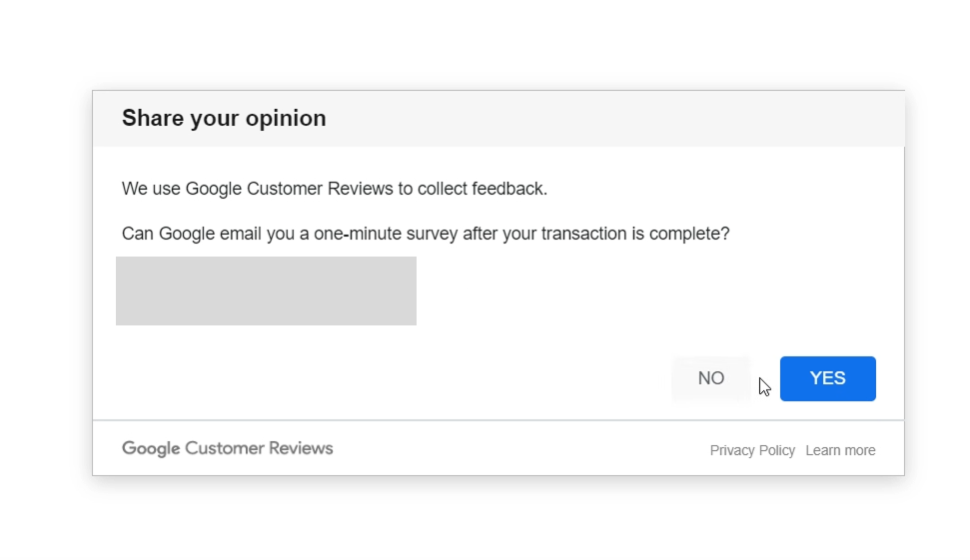Click the one-minute survey question text
Viewport: 970px width, 560px height.
[426, 234]
